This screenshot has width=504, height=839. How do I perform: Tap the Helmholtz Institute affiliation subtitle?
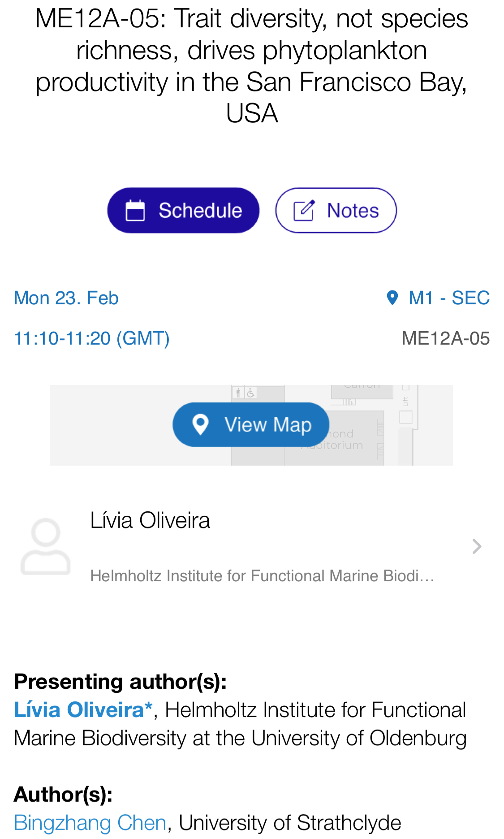point(262,576)
